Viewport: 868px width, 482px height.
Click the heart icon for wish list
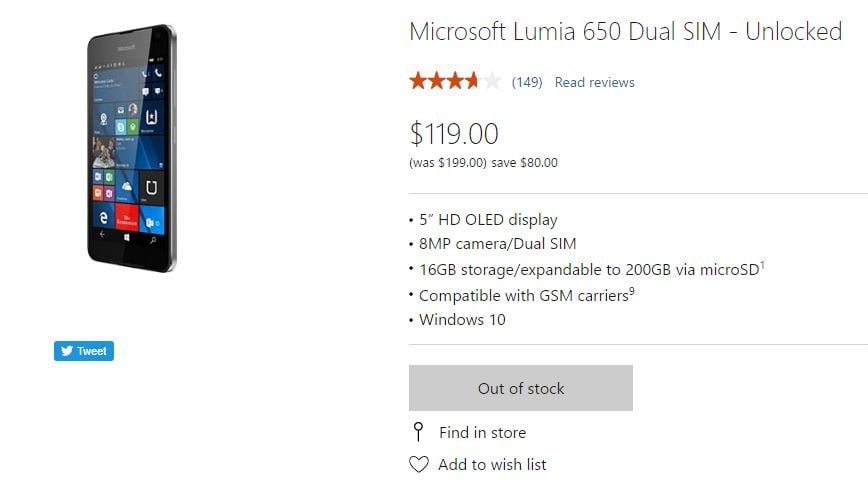tap(419, 464)
